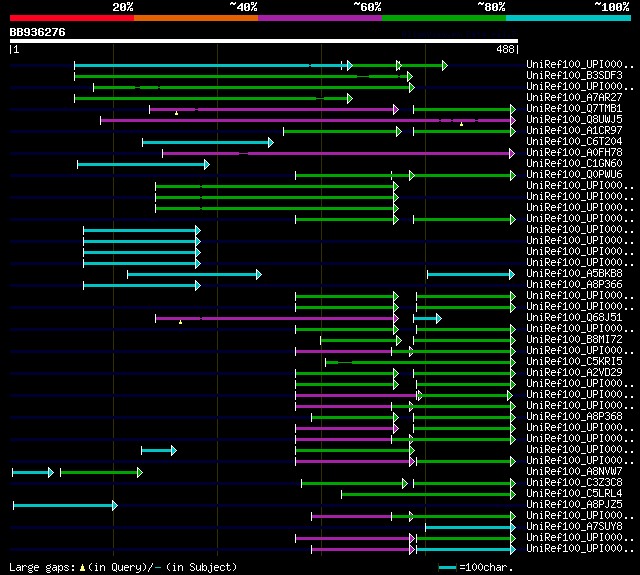640x575 pixels.
Task: Click the green alignment bar in C5KRI5 row
Action: coord(418,362)
